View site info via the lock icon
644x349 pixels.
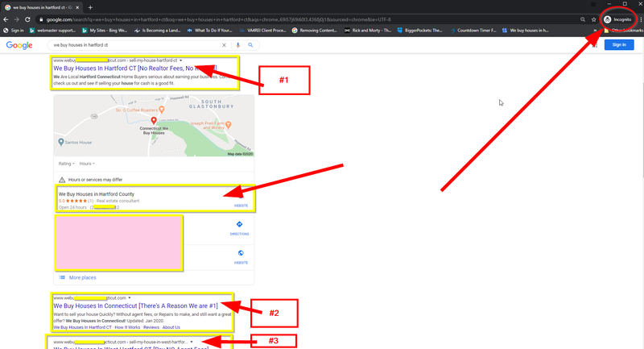[41, 19]
